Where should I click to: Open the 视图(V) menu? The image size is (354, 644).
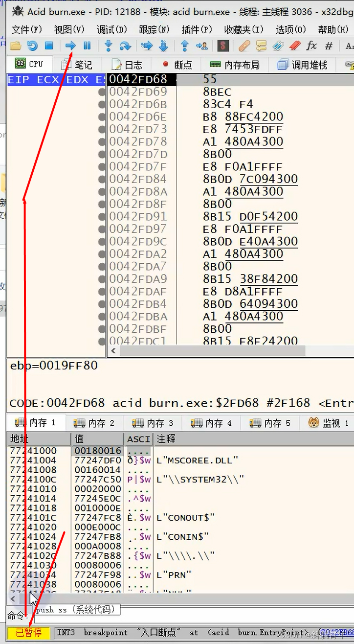click(x=69, y=29)
